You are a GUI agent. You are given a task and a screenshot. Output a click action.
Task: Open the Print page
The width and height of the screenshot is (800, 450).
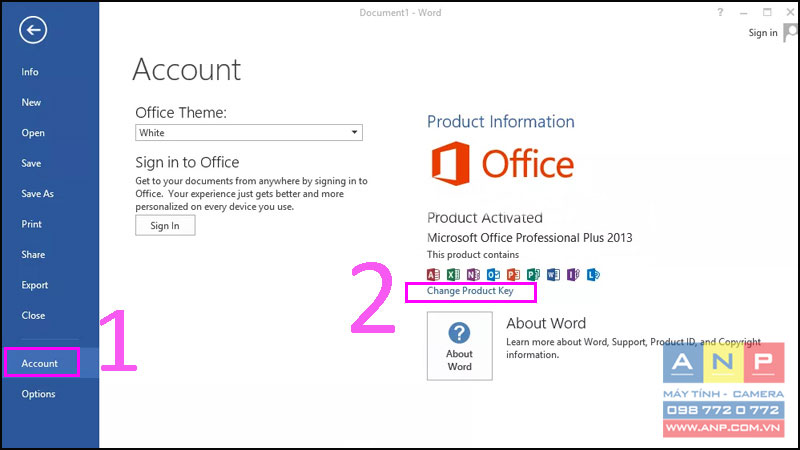coord(32,224)
